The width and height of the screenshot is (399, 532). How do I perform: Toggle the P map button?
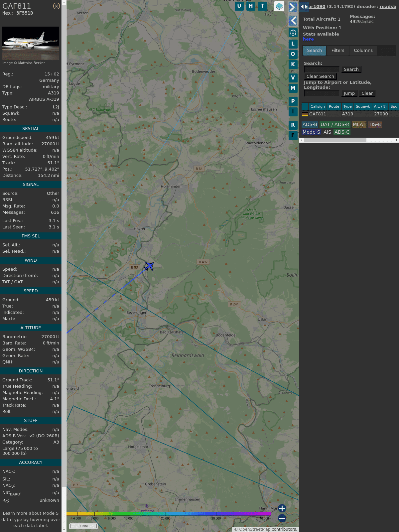coord(293,101)
